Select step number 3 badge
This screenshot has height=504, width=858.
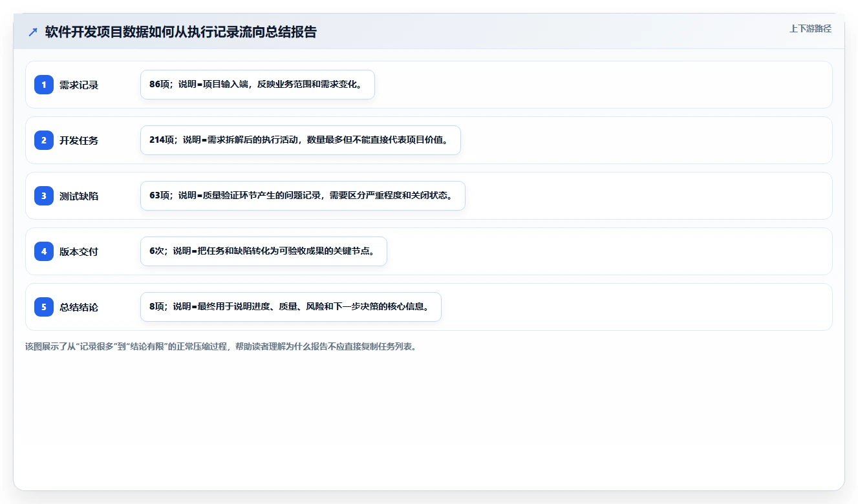pos(44,196)
